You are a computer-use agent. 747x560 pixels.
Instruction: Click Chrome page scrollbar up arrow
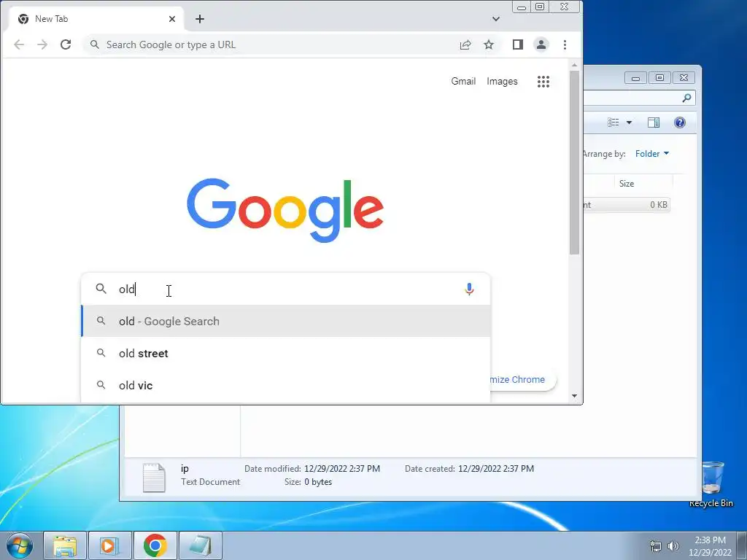tap(575, 65)
